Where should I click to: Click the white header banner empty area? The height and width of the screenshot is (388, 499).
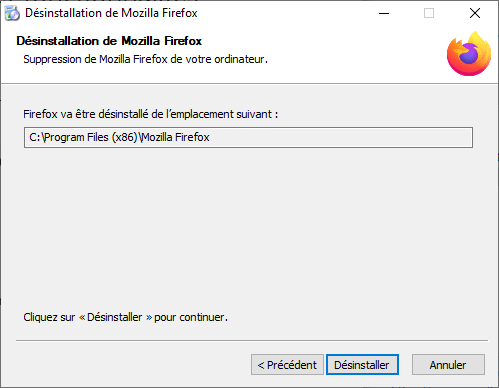[350, 53]
